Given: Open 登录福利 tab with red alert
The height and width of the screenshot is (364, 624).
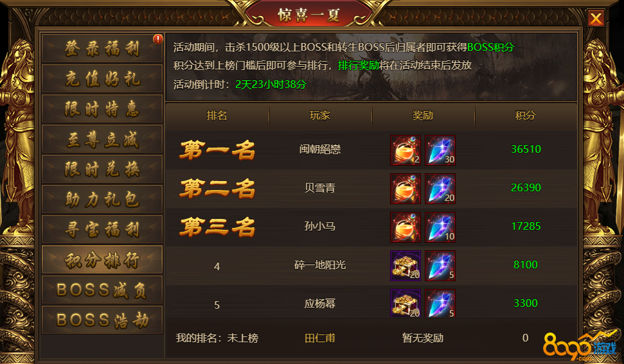Looking at the screenshot, I should tap(102, 49).
